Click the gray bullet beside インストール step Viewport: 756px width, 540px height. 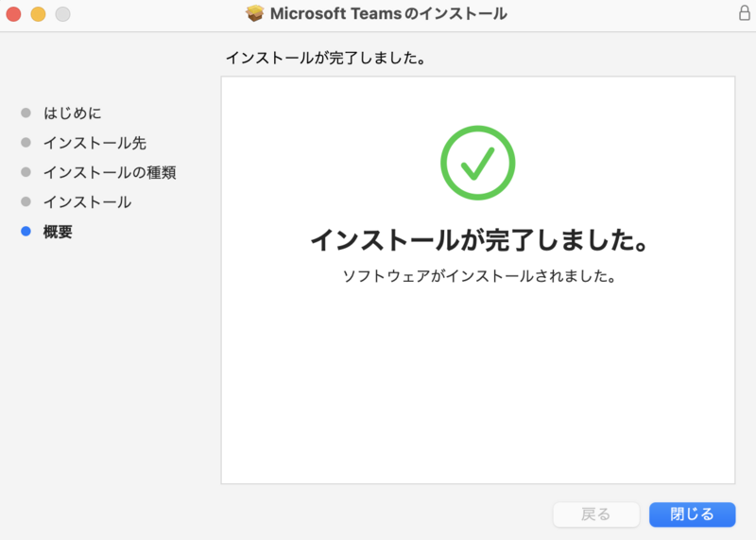(26, 202)
